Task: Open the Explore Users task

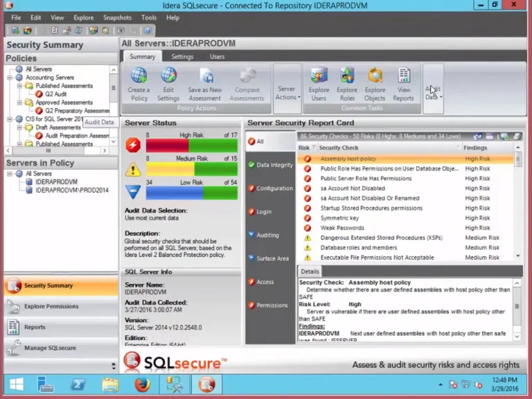Action: click(x=319, y=76)
